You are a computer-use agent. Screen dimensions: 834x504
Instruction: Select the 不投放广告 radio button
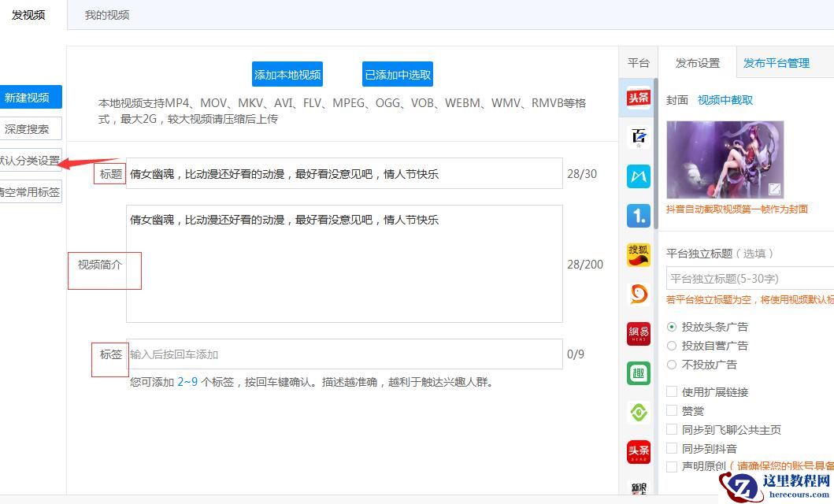click(672, 365)
